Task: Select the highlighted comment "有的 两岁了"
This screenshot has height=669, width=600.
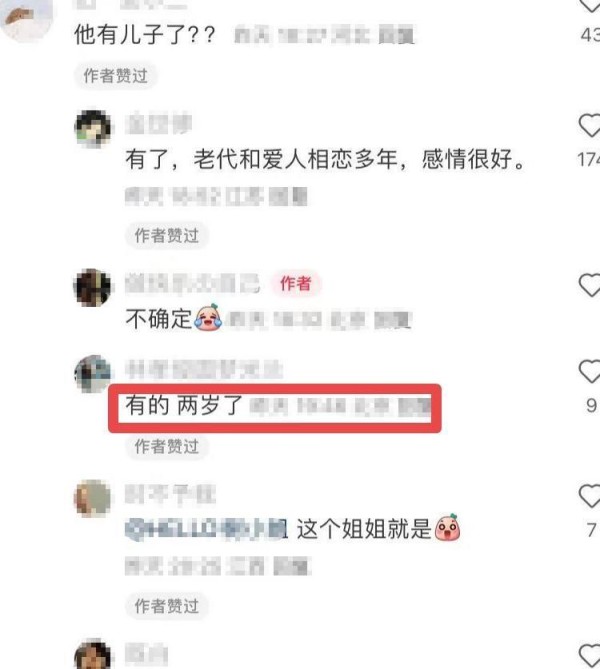Action: [184, 405]
